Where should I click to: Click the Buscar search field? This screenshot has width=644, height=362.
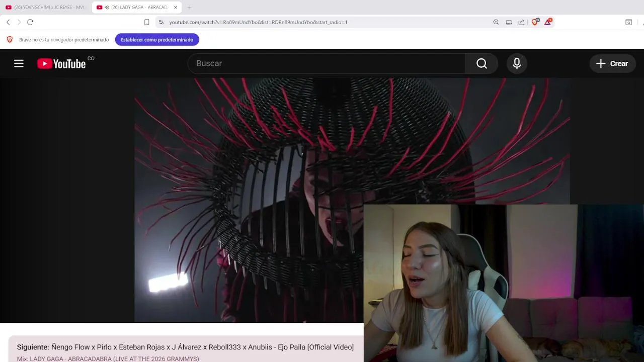pos(326,63)
